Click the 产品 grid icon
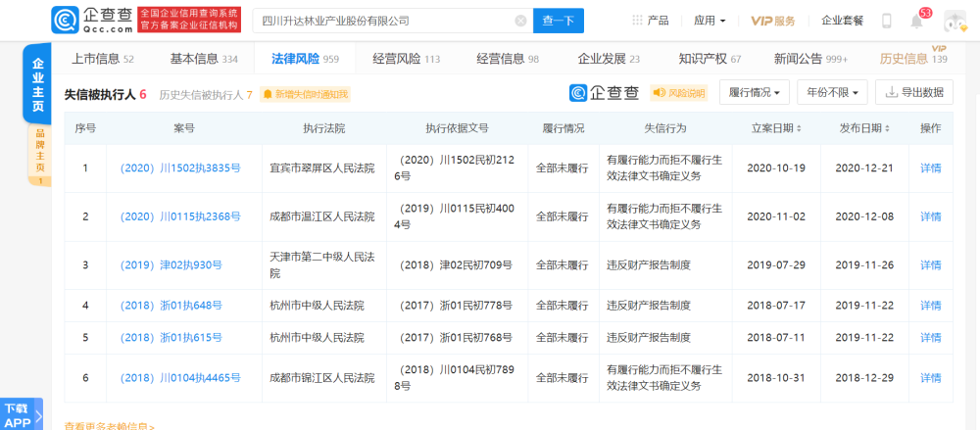The image size is (980, 430). [x=638, y=20]
